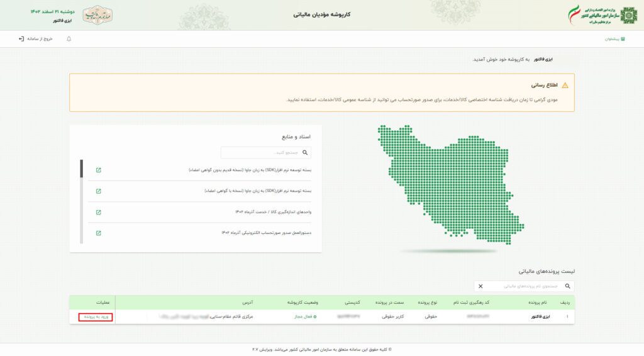Click the نام پرونده column header

[538, 303]
